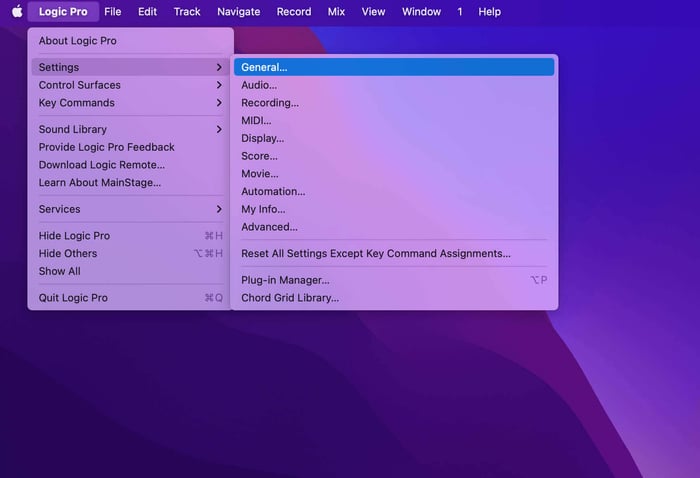The width and height of the screenshot is (700, 478).
Task: Choose Download Logic Remote…
Action: [130, 165]
